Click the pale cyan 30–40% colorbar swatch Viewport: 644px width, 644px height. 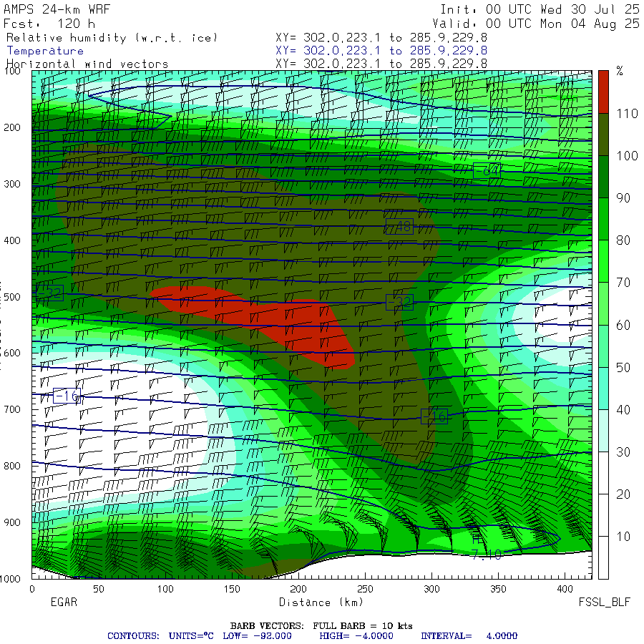coord(603,431)
